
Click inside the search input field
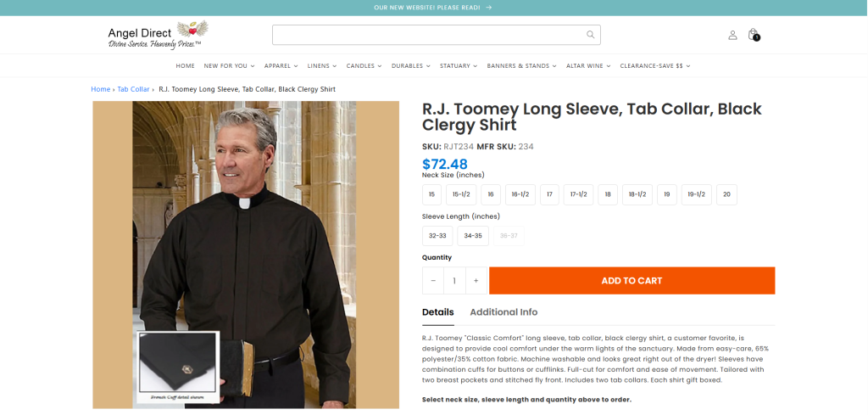pyautogui.click(x=428, y=35)
